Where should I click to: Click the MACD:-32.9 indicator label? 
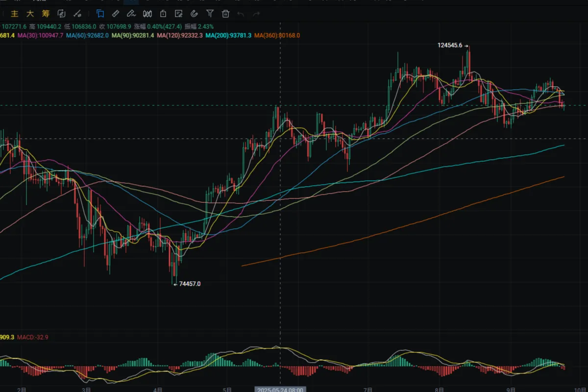click(x=33, y=337)
